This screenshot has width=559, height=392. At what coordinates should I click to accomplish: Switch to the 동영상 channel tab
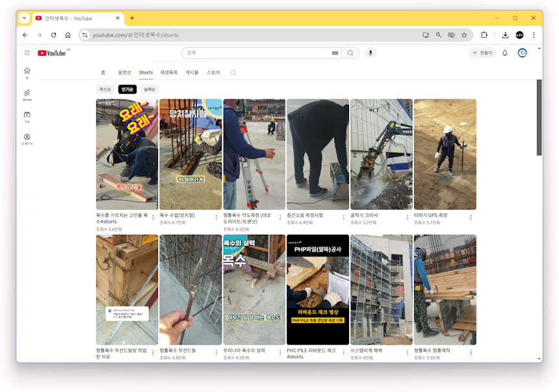click(124, 72)
